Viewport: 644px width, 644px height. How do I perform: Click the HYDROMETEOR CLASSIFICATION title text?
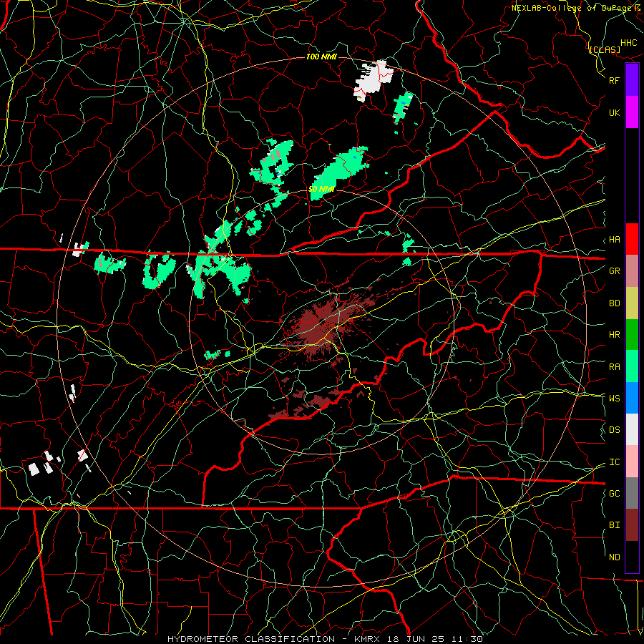click(x=250, y=639)
